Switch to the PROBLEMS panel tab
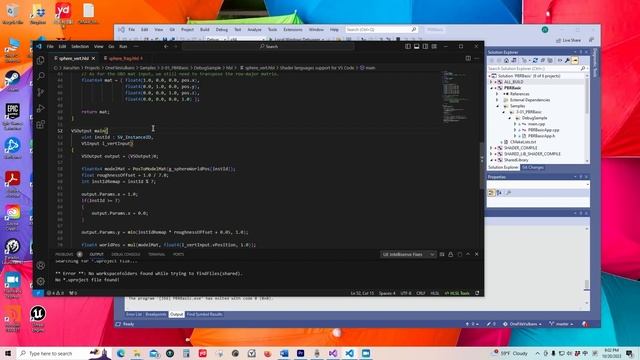Viewport: 640px width, 360px height. pyautogui.click(x=64, y=254)
